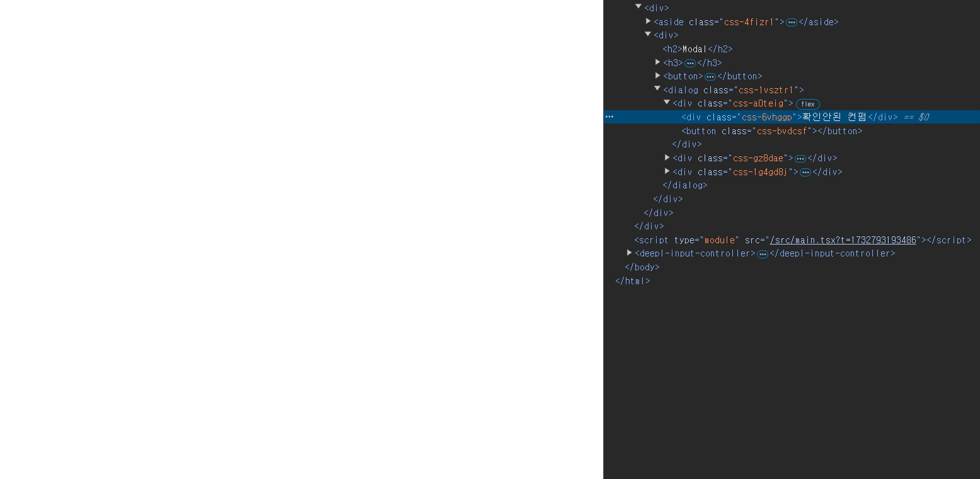Click the "module" type attribute value
Viewport: 980px width, 479px height.
click(x=719, y=240)
